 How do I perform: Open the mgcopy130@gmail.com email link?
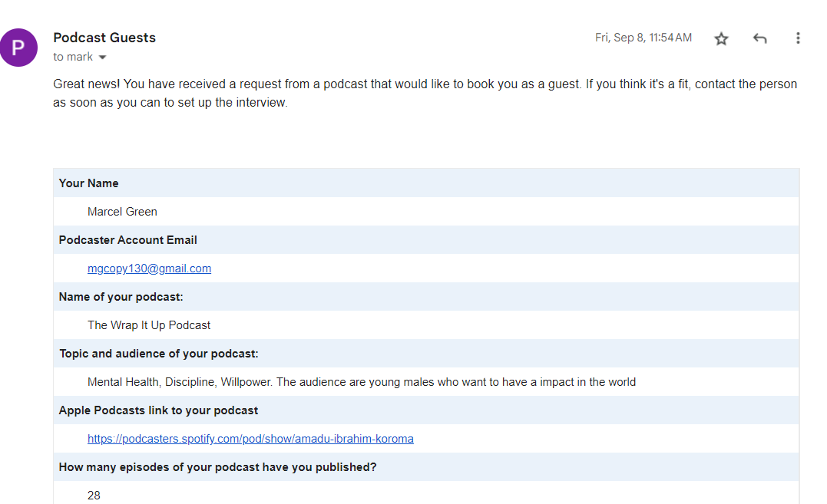coord(149,268)
